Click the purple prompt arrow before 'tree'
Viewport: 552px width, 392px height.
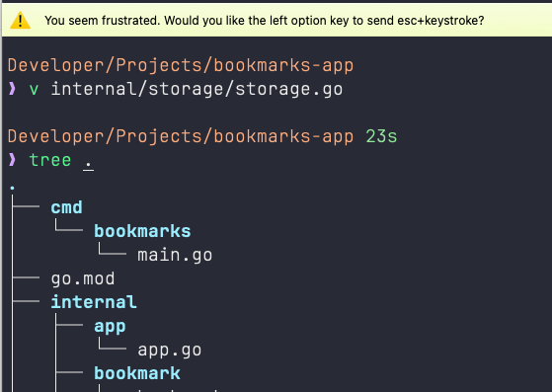12,160
